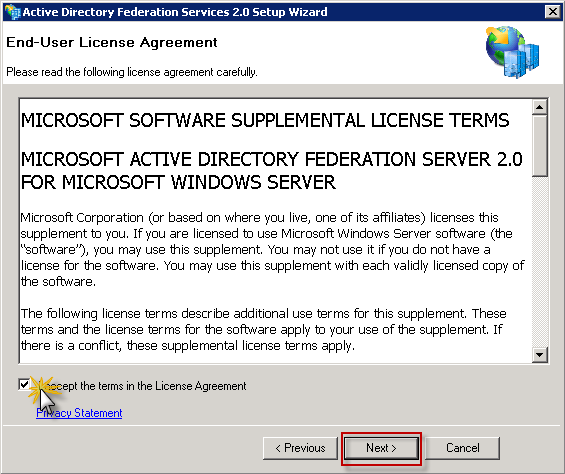565x474 pixels.
Task: Click the paragraph starting 'Microsoft Corporation (or based'
Action: (x=272, y=249)
